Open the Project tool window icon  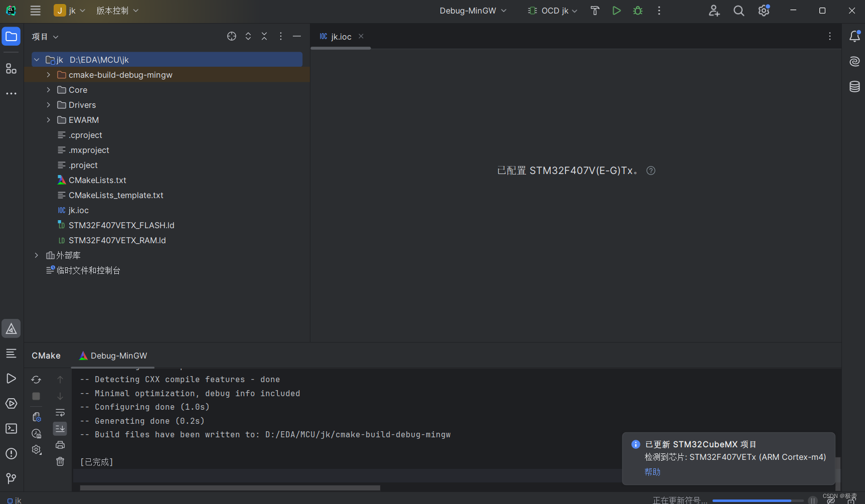tap(11, 36)
